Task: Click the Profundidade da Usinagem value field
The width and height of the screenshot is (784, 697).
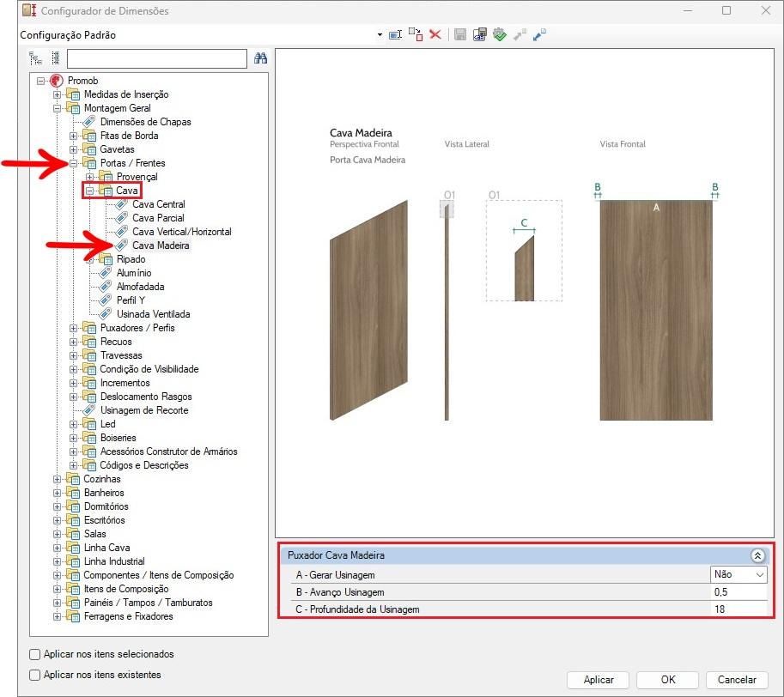Action: [738, 609]
